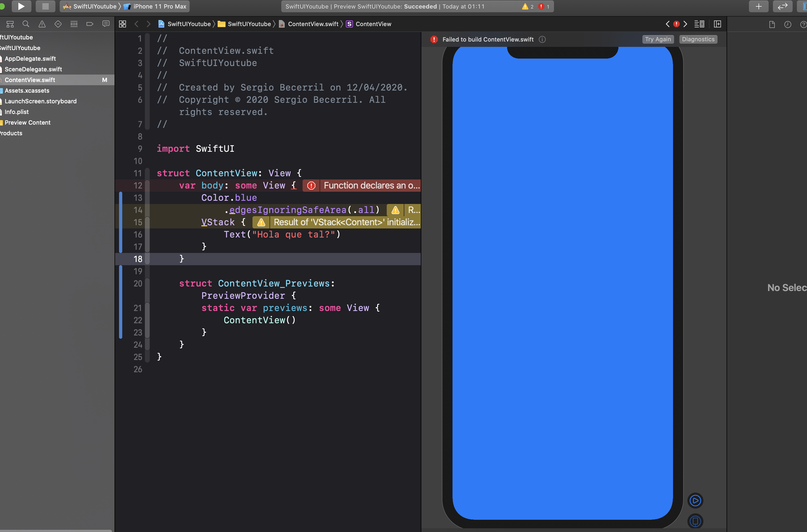Click line number 18 in gutter
Screen dimensions: 807x532
138,259
